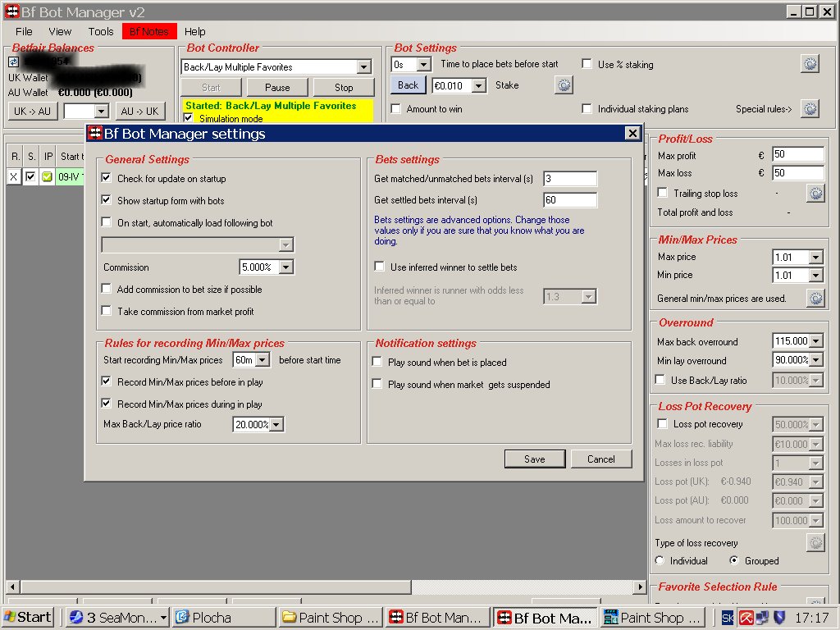Toggle Show startup form with bots

pos(107,200)
